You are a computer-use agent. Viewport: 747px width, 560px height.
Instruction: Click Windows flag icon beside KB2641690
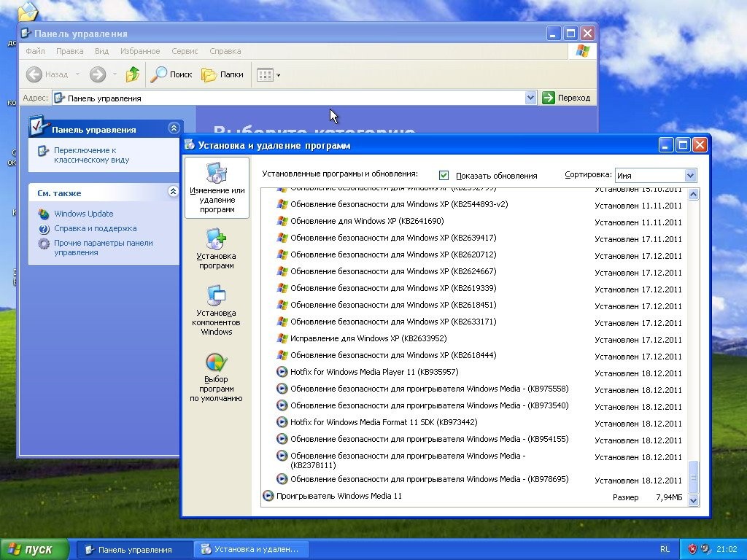point(282,221)
